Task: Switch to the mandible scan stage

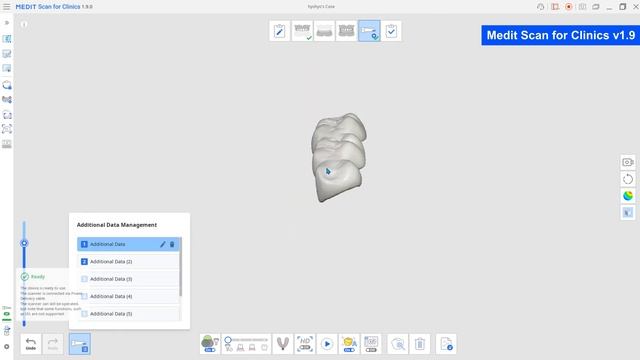Action: click(x=324, y=31)
